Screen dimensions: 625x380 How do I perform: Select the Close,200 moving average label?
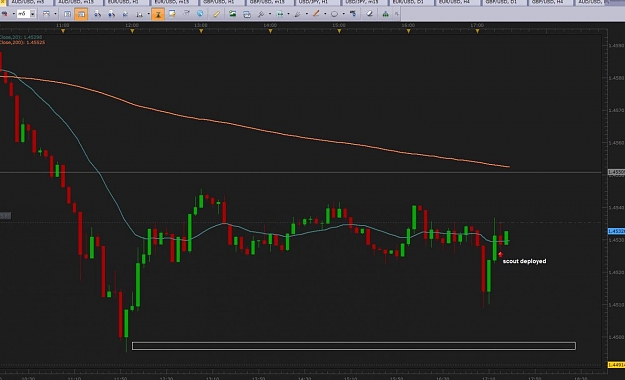coord(22,42)
